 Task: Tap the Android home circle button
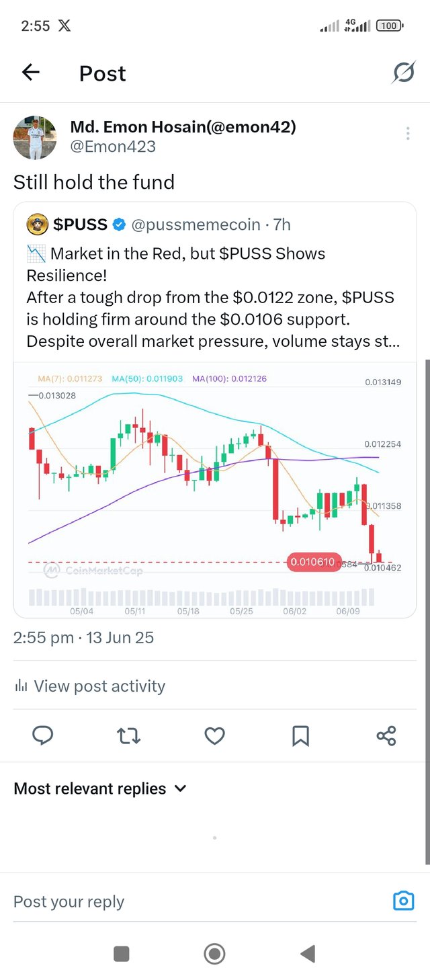point(214,953)
